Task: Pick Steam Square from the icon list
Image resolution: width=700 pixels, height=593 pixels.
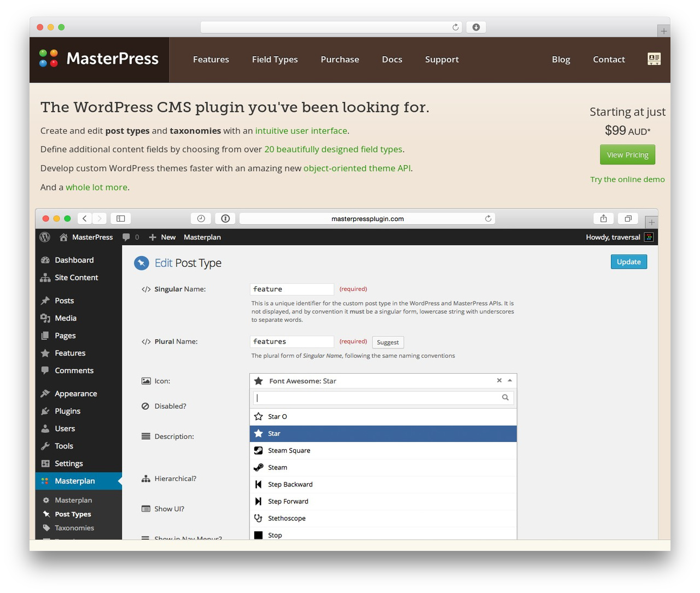Action: (x=383, y=451)
